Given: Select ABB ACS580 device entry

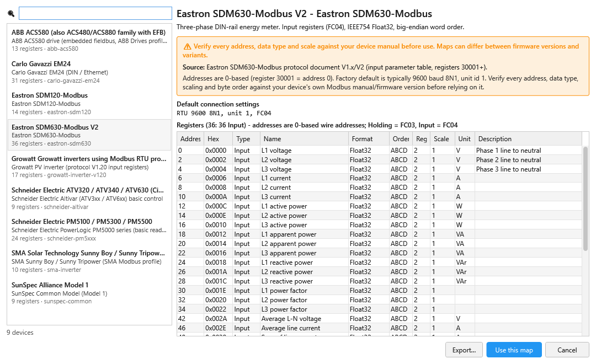Looking at the screenshot, I should tap(89, 40).
